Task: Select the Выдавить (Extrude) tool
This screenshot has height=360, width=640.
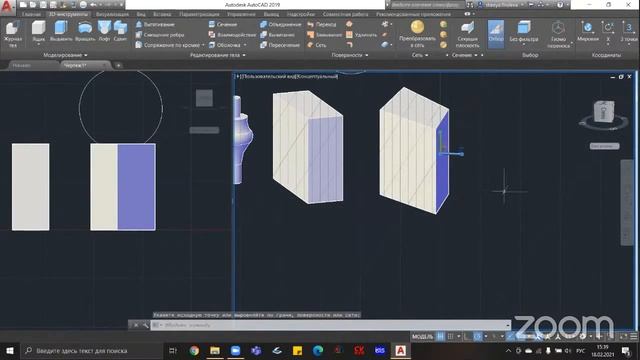Action: pyautogui.click(x=61, y=30)
